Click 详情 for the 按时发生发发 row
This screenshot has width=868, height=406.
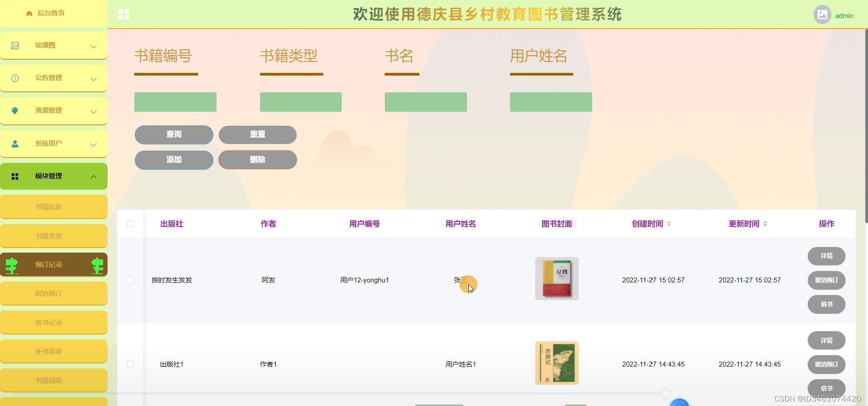click(x=826, y=256)
